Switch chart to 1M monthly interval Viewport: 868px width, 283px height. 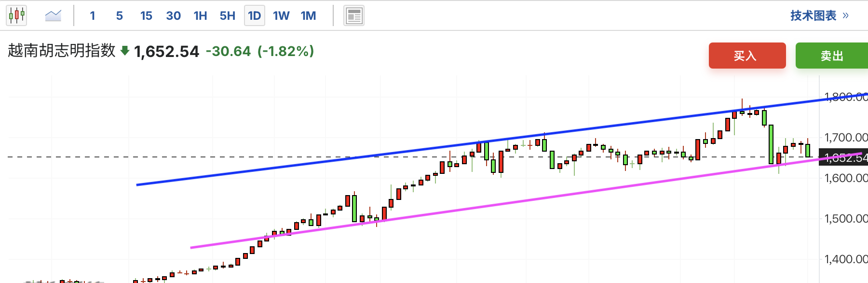click(x=309, y=16)
